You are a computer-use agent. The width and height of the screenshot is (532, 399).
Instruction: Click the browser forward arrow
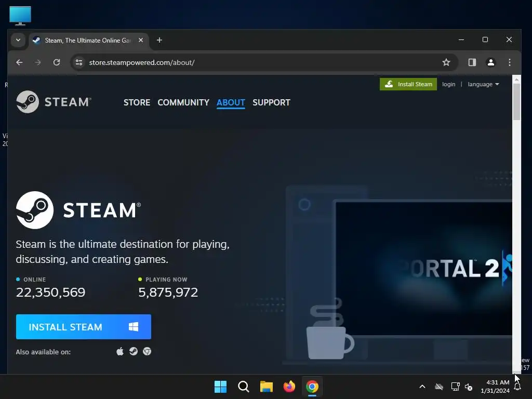37,62
